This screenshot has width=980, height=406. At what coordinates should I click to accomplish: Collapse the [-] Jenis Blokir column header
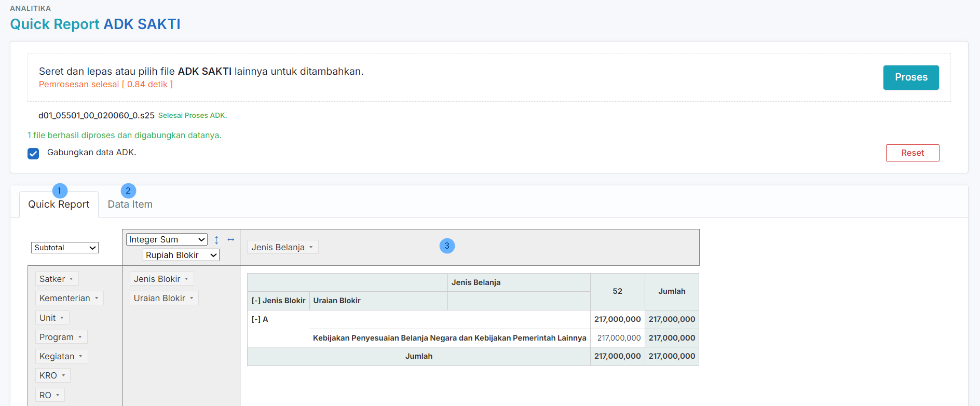click(256, 301)
